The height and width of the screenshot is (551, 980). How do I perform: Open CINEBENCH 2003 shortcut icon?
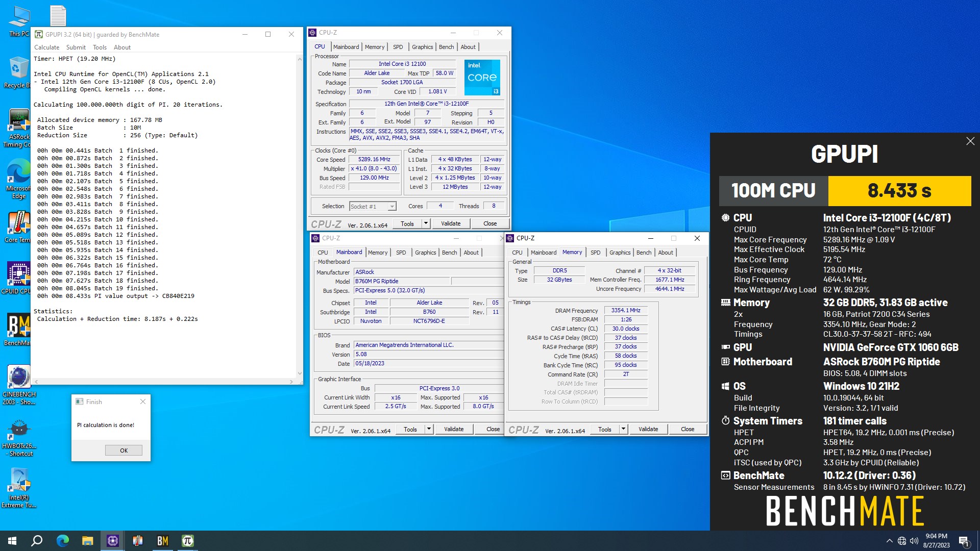19,385
